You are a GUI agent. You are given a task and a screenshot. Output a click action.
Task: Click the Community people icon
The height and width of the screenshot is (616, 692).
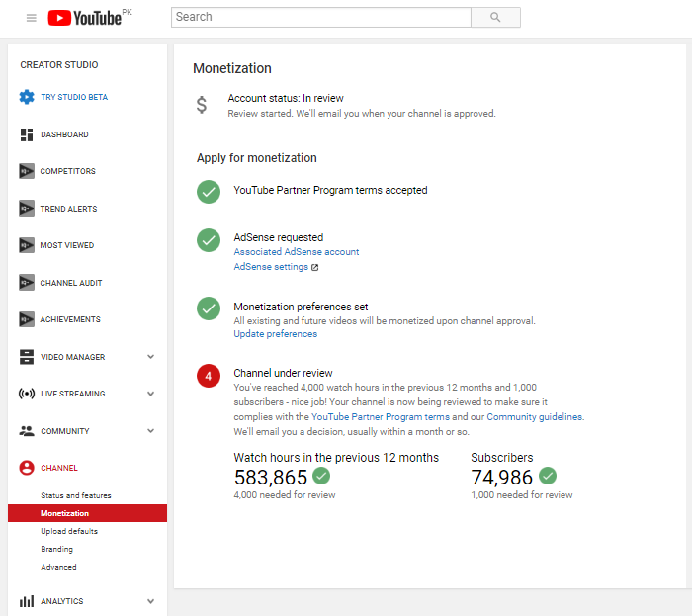click(27, 431)
